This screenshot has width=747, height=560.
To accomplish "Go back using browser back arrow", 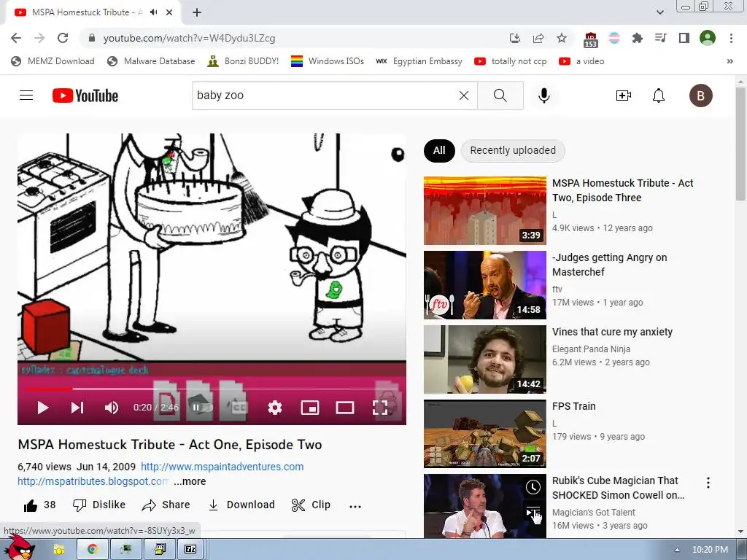I will [16, 38].
